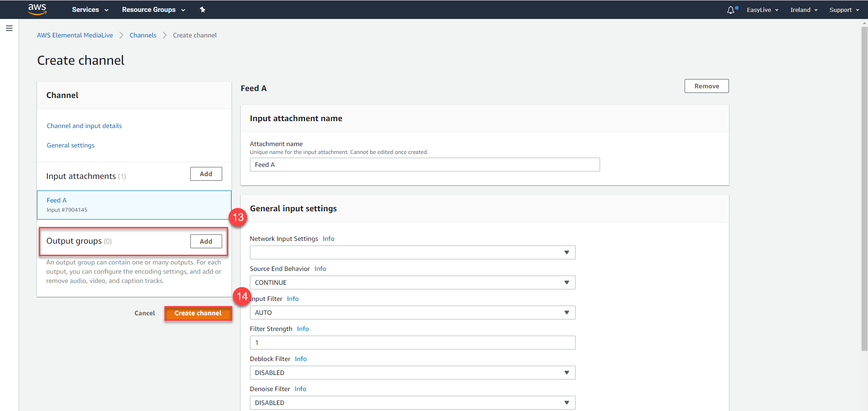This screenshot has height=411, width=868.
Task: Open Info for Network Input Settings
Action: point(328,239)
